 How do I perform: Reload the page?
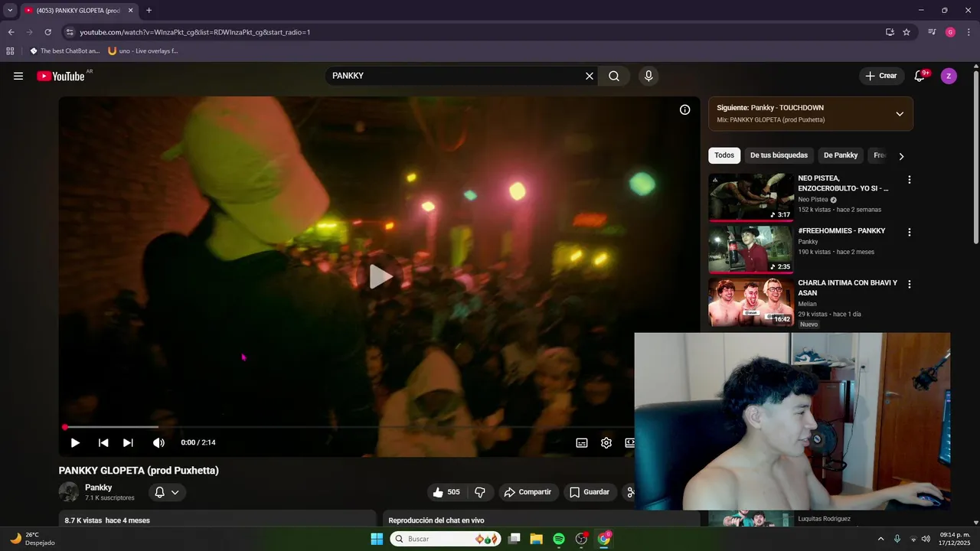click(x=47, y=32)
